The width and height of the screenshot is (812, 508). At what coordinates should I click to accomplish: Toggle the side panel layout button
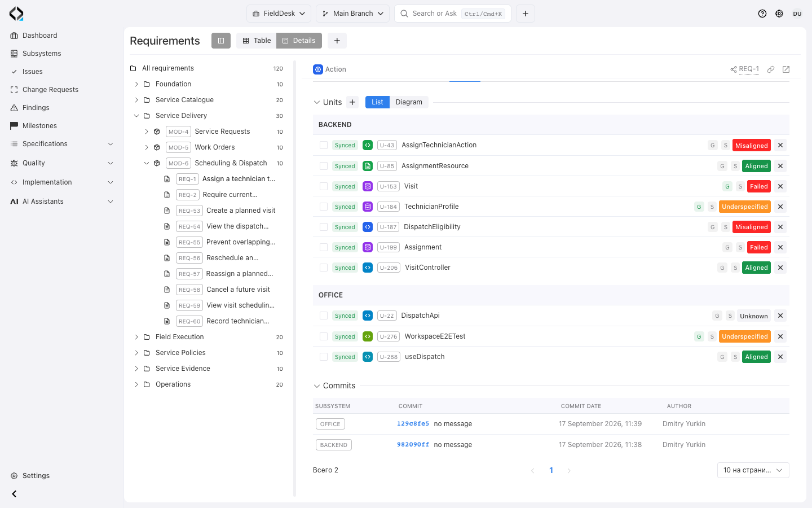point(221,41)
